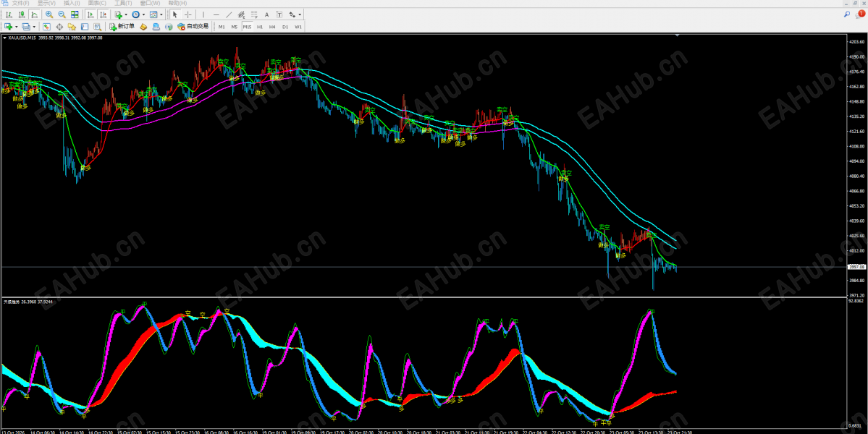Open the notification bubble with red badge
Viewport: 868px width, 434px height.
860,15
